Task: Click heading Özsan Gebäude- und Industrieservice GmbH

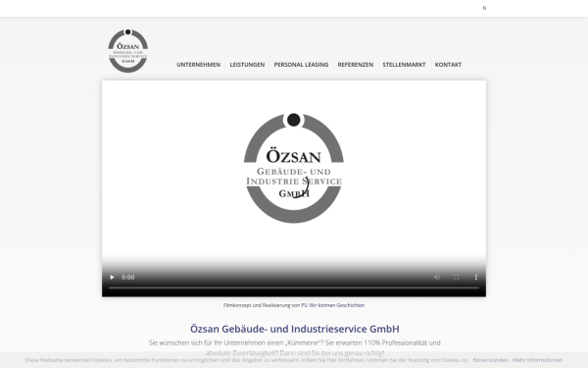Action: (294, 329)
